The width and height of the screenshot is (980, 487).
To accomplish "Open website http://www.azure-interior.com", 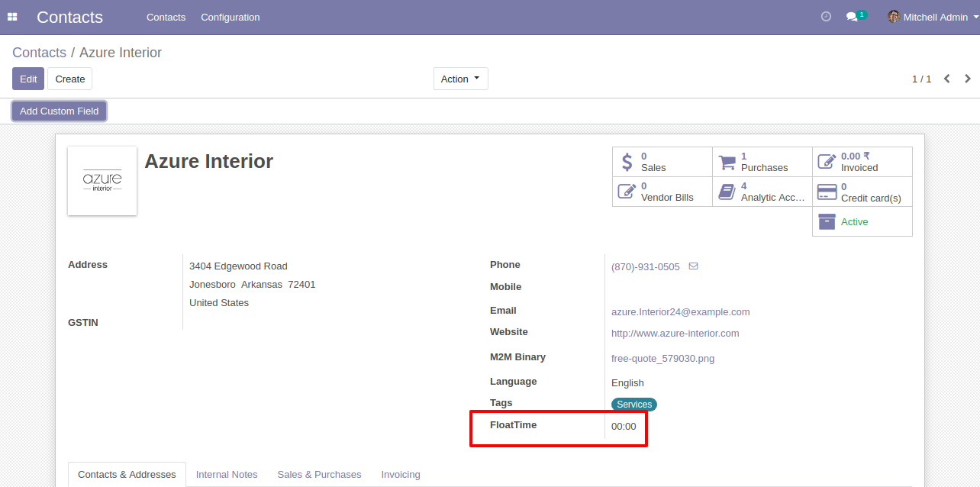I will pyautogui.click(x=675, y=333).
